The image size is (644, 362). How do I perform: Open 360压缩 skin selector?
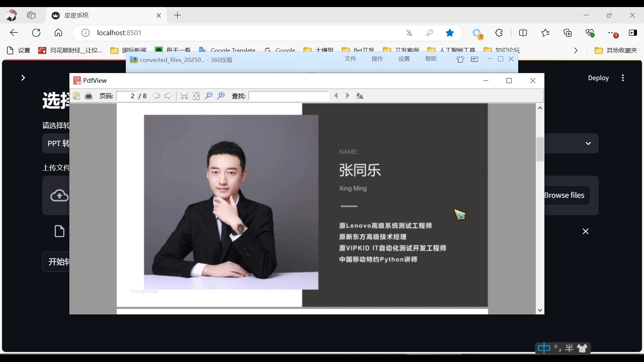461,59
